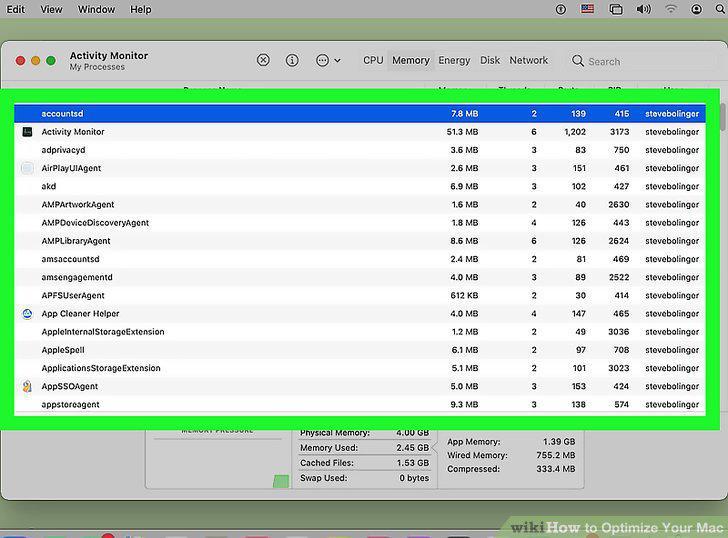Screen dimensions: 728x538
Task: Click the Activity Monitor process icon
Action: [27, 132]
